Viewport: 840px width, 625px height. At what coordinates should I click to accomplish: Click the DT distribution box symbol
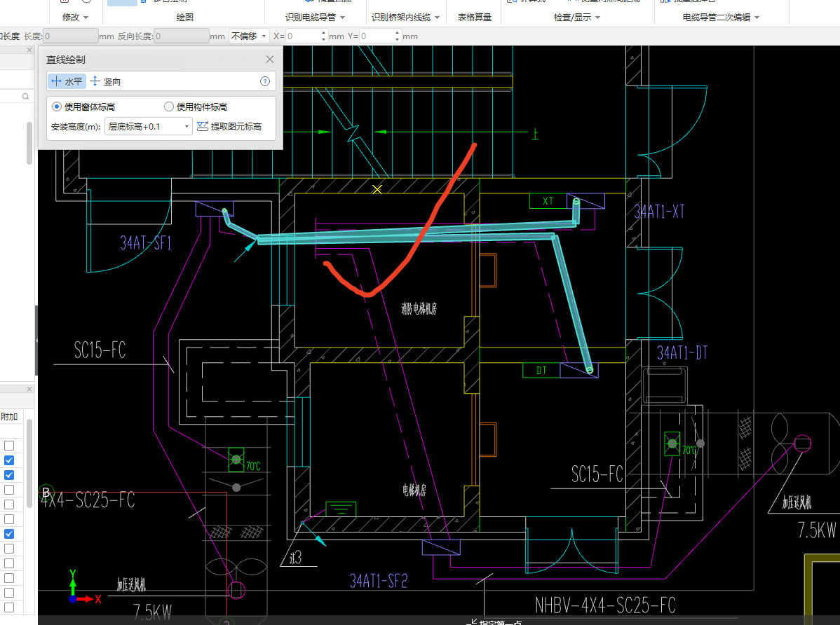point(541,370)
